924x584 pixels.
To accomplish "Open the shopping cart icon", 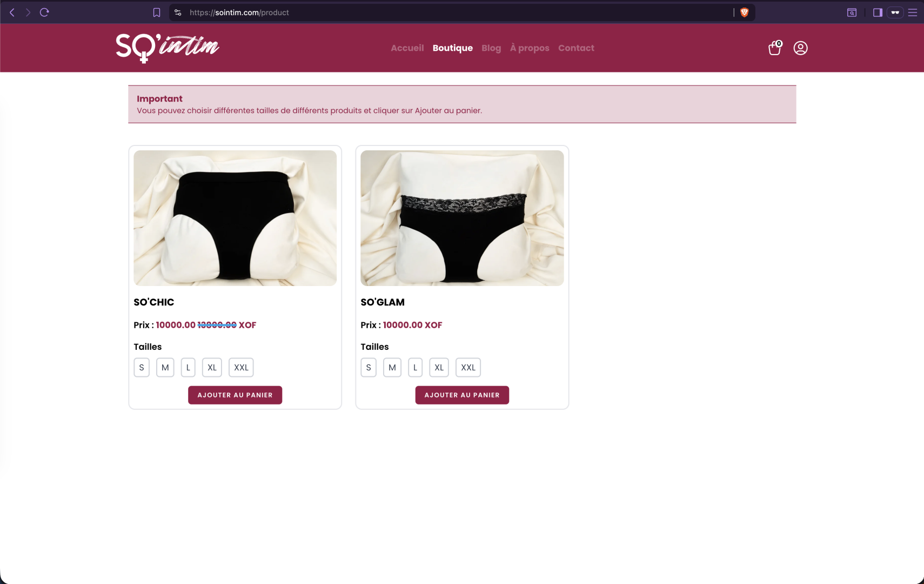I will coord(775,48).
